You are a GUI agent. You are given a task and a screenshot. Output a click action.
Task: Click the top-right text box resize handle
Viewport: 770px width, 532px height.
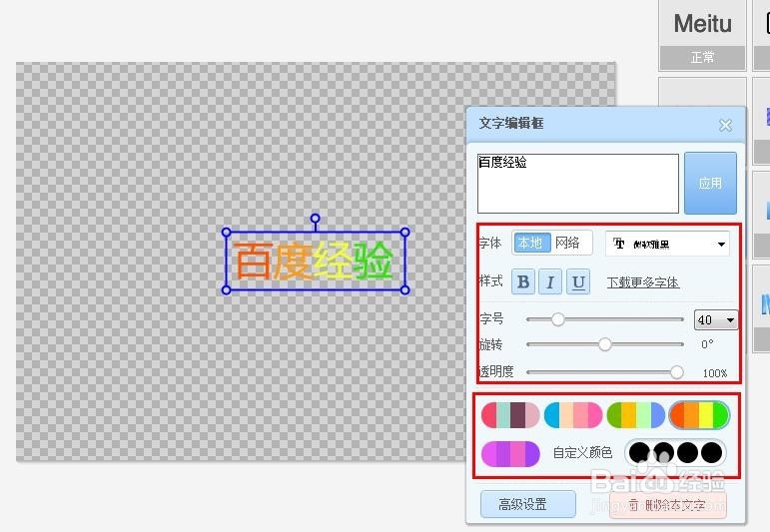point(404,233)
